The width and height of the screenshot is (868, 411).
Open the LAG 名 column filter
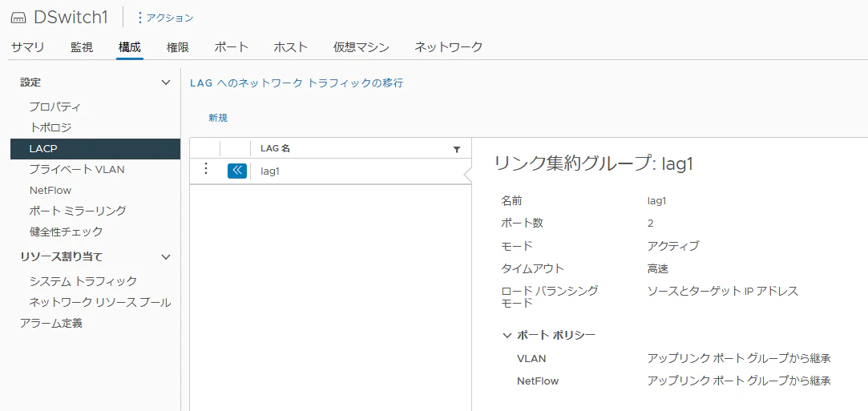(457, 149)
